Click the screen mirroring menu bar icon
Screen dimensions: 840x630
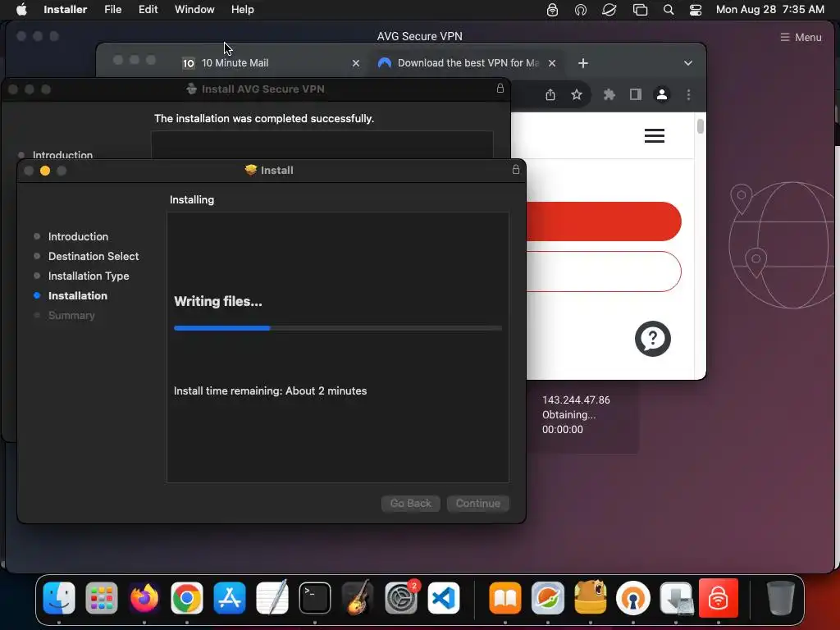(640, 10)
